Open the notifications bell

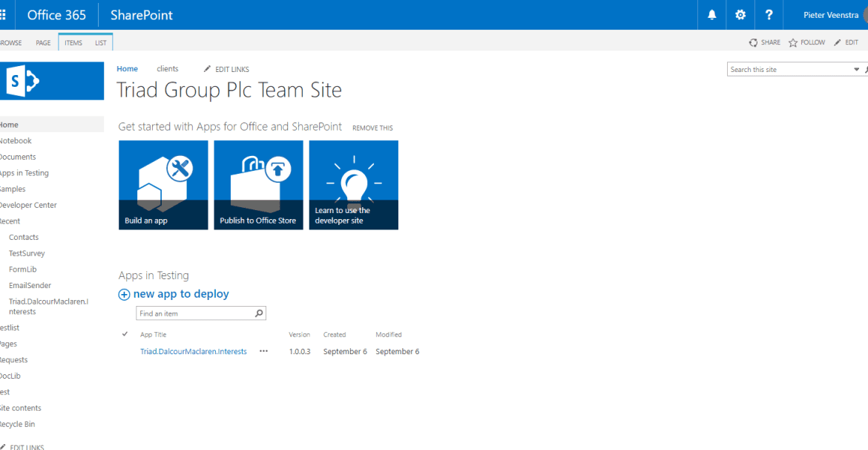point(711,15)
